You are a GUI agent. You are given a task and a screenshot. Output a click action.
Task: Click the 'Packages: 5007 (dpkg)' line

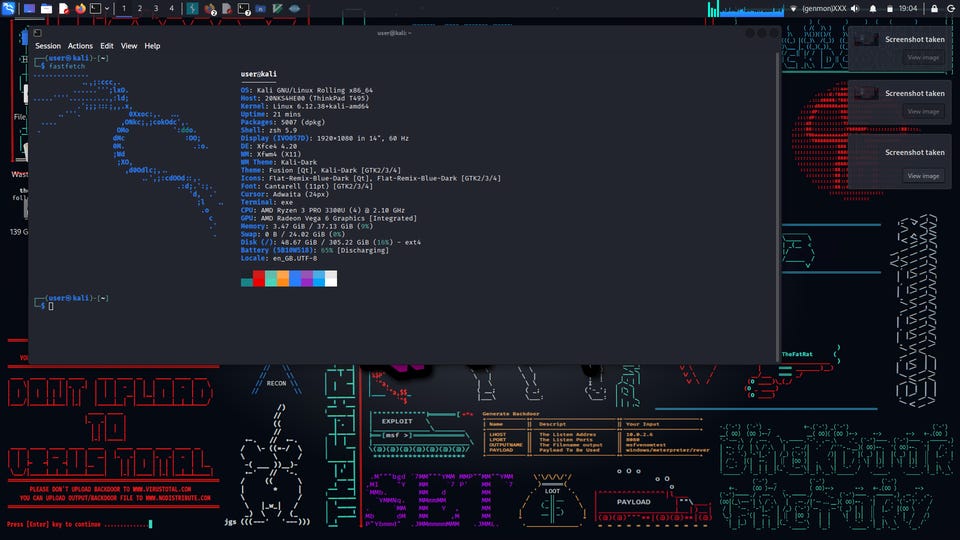point(283,122)
